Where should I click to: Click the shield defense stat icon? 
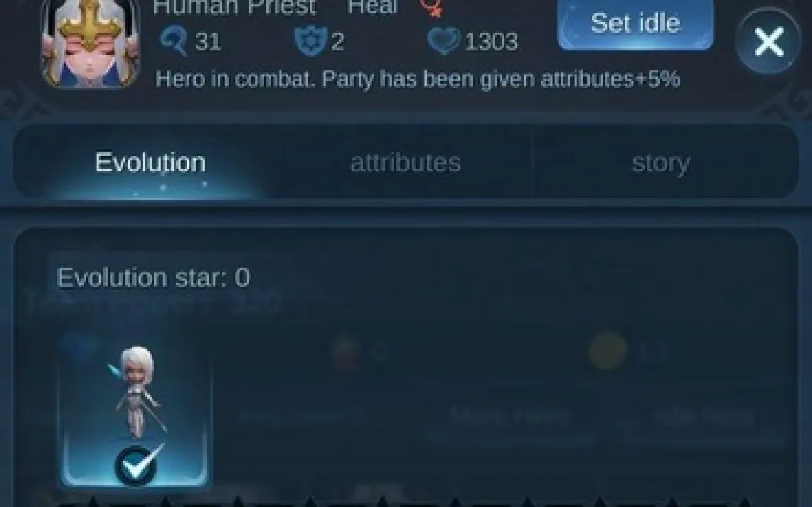click(311, 41)
